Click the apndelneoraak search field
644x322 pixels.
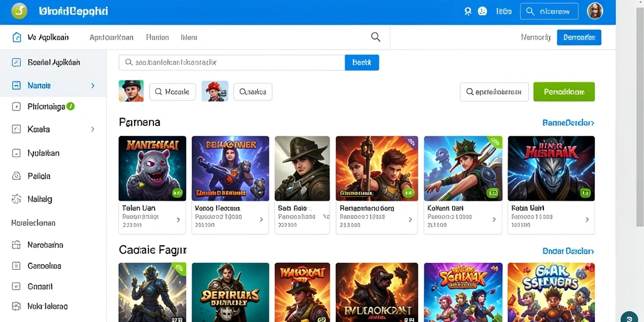(x=494, y=92)
